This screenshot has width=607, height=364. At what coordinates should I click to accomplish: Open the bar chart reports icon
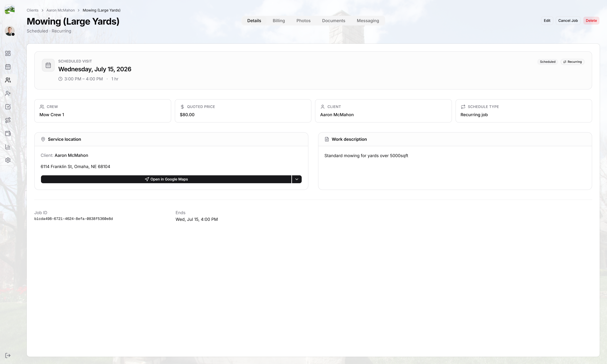coord(8,147)
